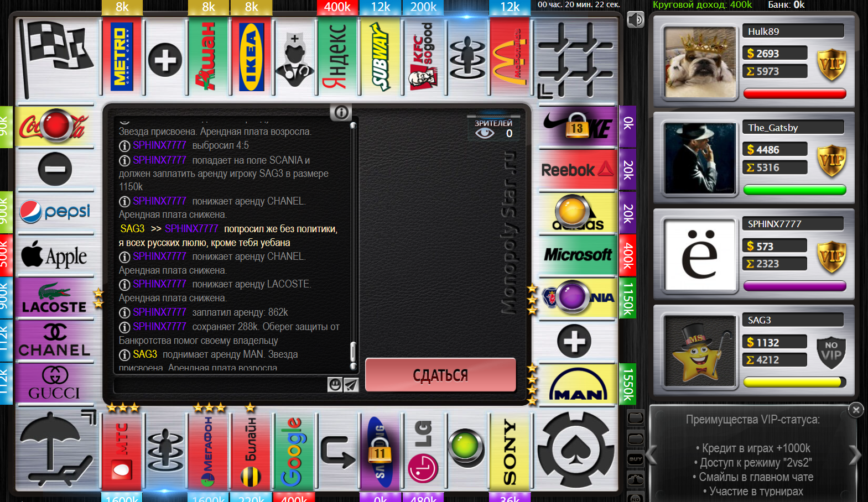Viewport: 868px width, 502px height.
Task: Select the Мегафон property cell
Action: point(209,451)
